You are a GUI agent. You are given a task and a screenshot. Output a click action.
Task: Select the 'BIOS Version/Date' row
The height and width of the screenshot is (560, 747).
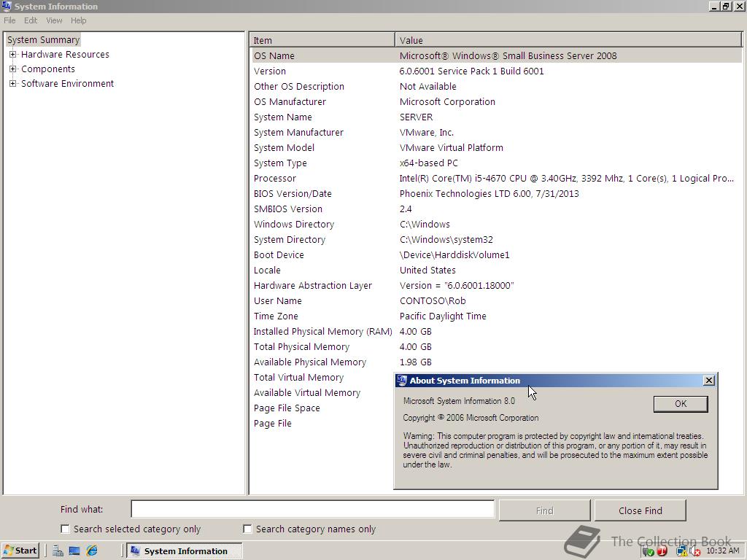click(496, 193)
